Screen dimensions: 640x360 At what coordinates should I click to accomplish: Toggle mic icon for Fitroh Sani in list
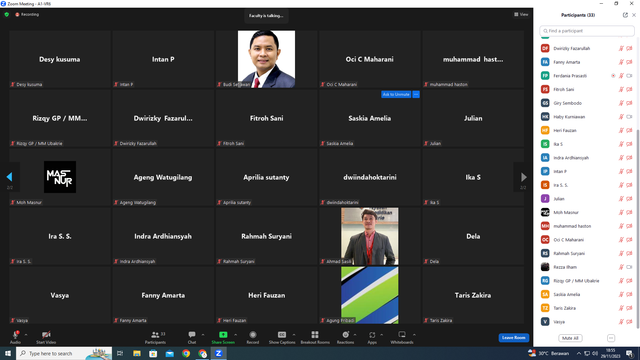(621, 89)
